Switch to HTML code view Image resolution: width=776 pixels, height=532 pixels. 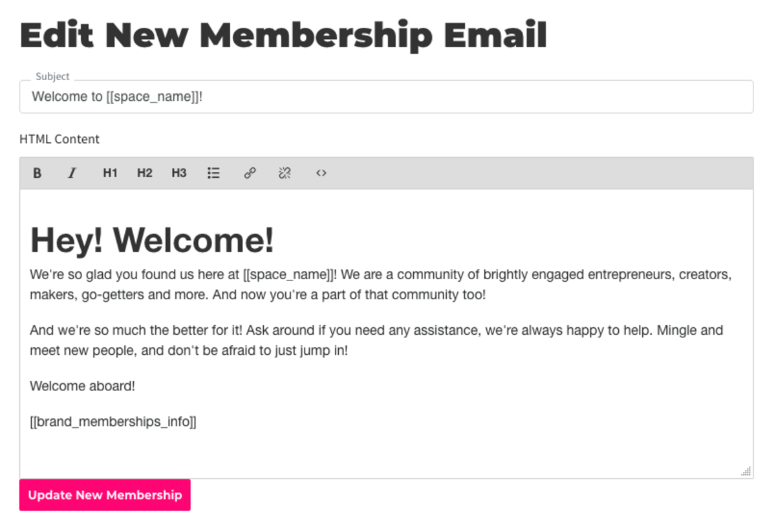pyautogui.click(x=321, y=173)
